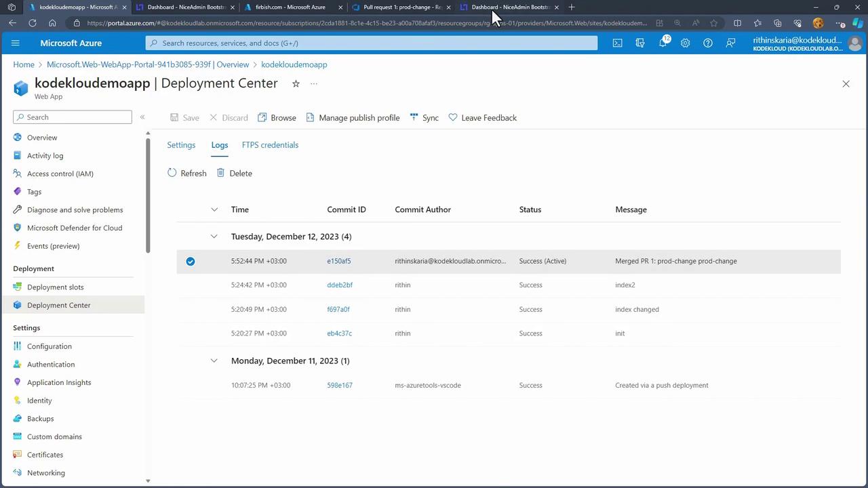The image size is (868, 488).
Task: Open the notifications bell icon
Action: click(x=663, y=43)
